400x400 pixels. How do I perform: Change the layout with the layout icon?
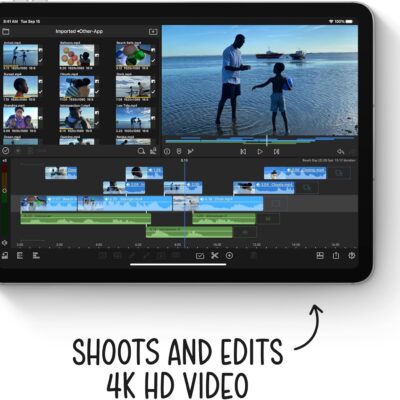coord(320,256)
